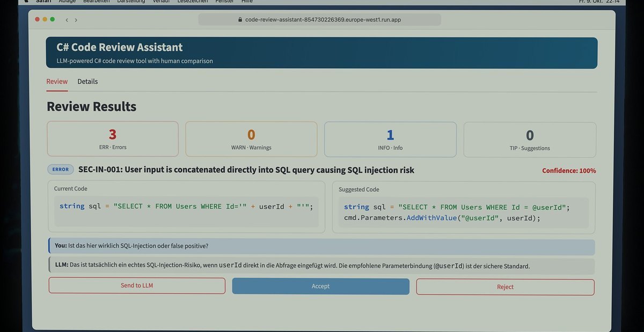Select the 0 Suggestions summary card
Image resolution: width=644 pixels, height=332 pixels.
530,140
